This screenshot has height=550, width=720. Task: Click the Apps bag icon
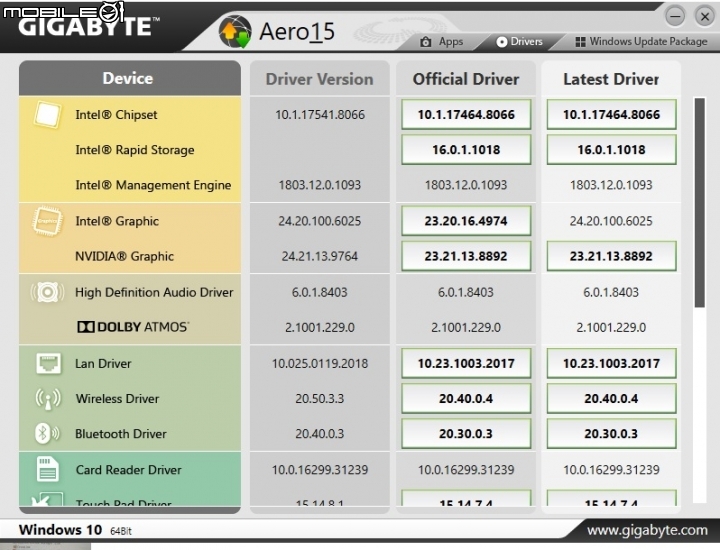[x=426, y=42]
